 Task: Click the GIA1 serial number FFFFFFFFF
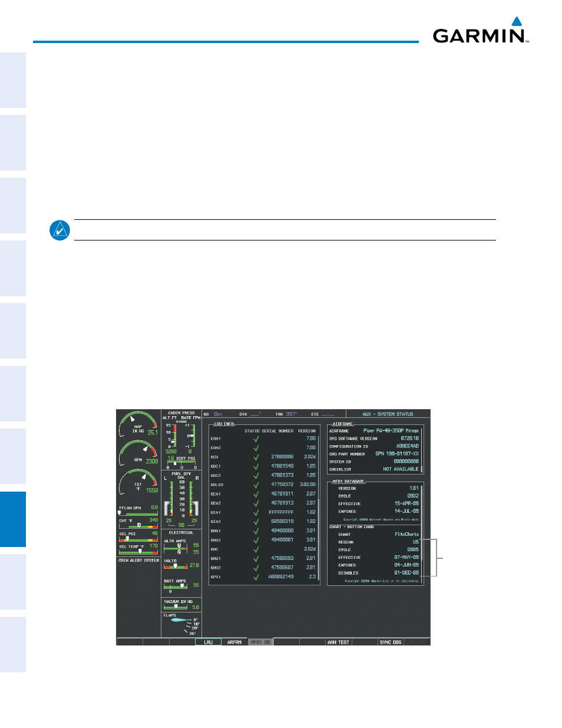click(281, 512)
